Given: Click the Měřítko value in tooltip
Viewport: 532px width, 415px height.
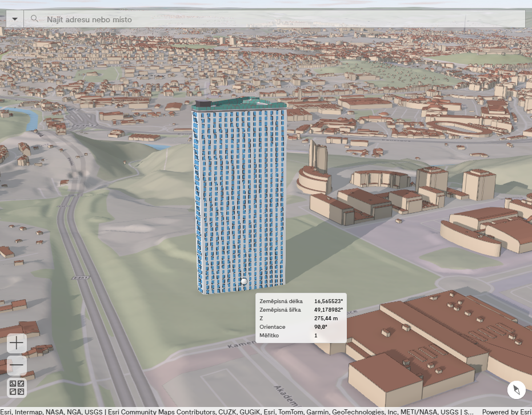Looking at the screenshot, I should click(x=315, y=336).
